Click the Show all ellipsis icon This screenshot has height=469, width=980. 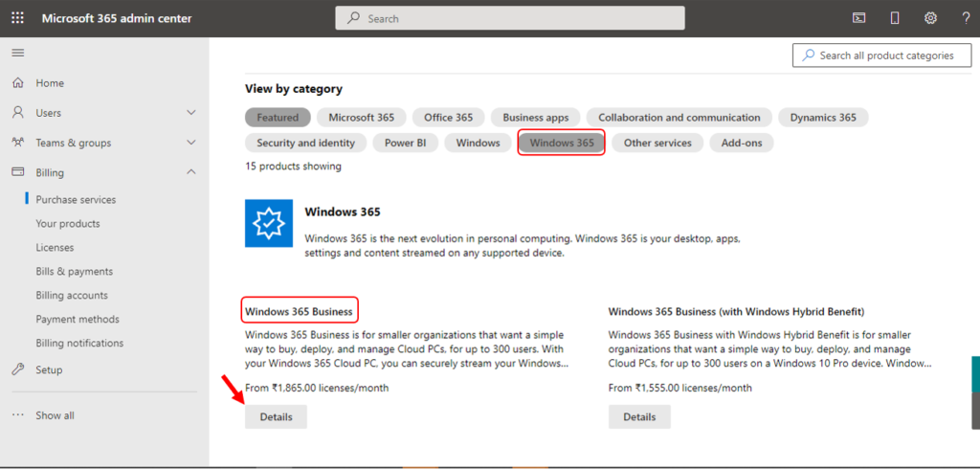coord(18,415)
